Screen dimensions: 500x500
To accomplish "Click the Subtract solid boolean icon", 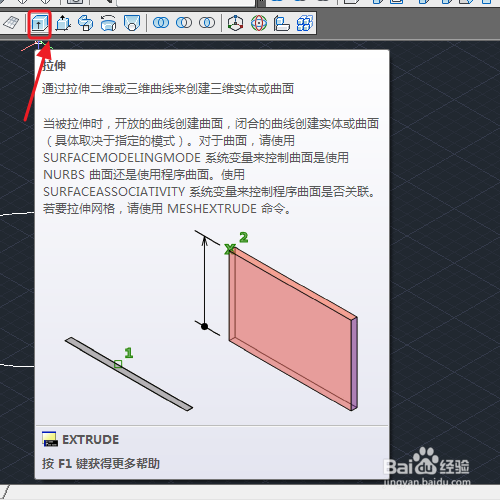I will click(x=184, y=23).
